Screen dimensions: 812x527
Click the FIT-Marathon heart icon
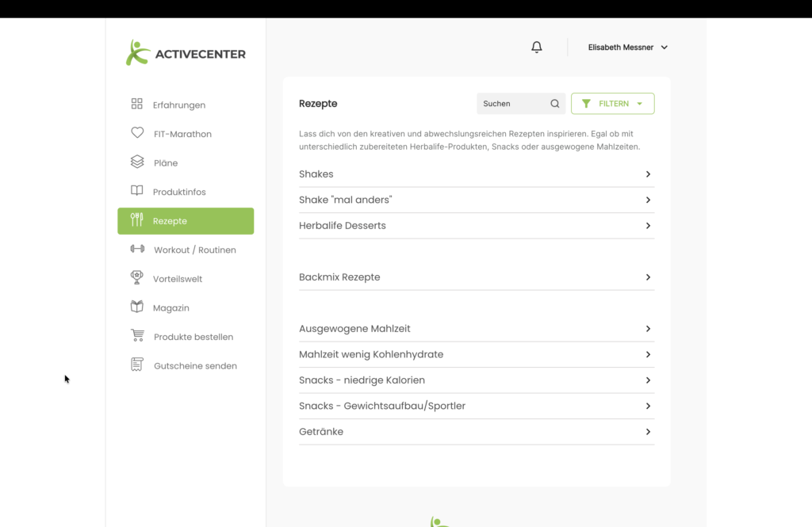(136, 133)
